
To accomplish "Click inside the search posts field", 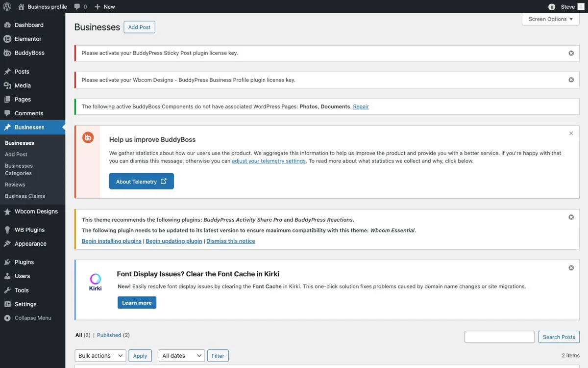I will [499, 337].
